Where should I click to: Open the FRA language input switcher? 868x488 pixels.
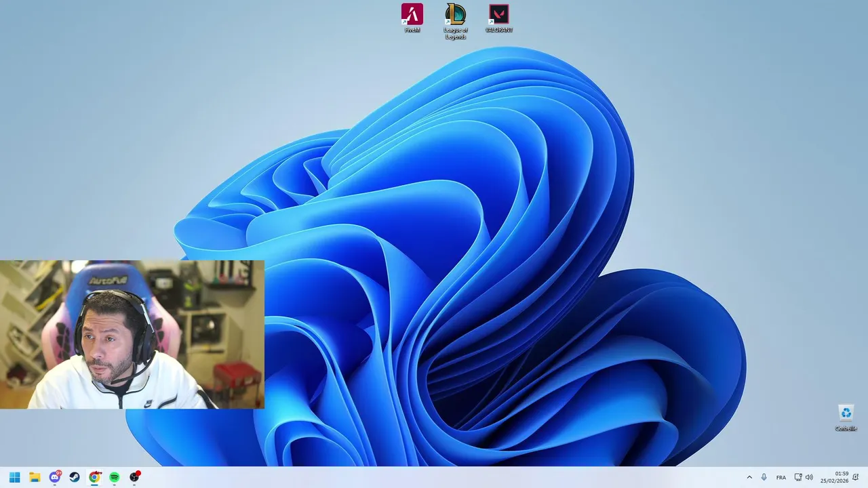(x=781, y=477)
